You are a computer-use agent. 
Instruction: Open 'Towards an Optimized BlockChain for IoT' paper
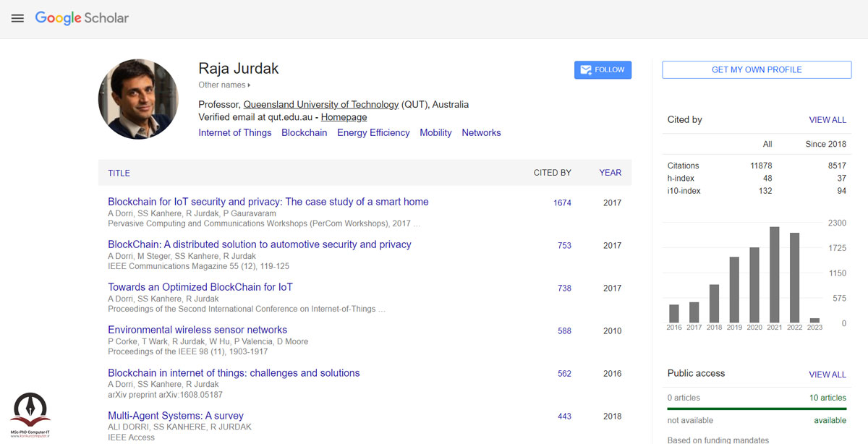click(x=200, y=287)
